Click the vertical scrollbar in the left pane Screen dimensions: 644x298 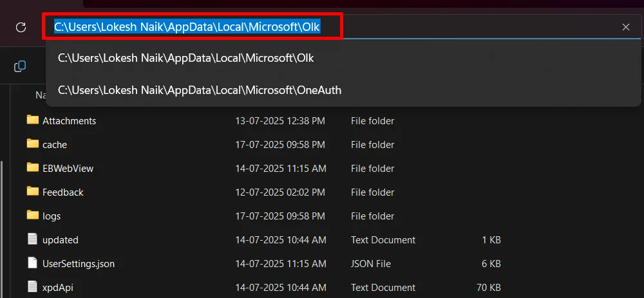coord(2,228)
